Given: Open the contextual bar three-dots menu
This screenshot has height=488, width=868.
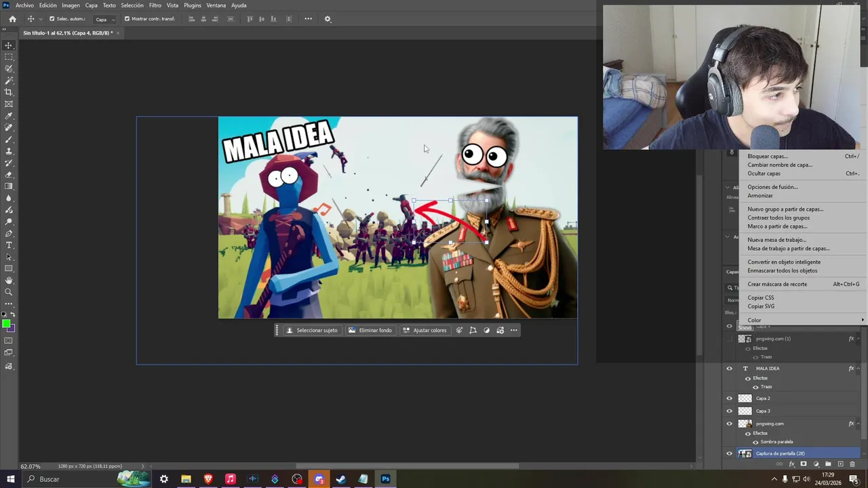Looking at the screenshot, I should pos(514,330).
